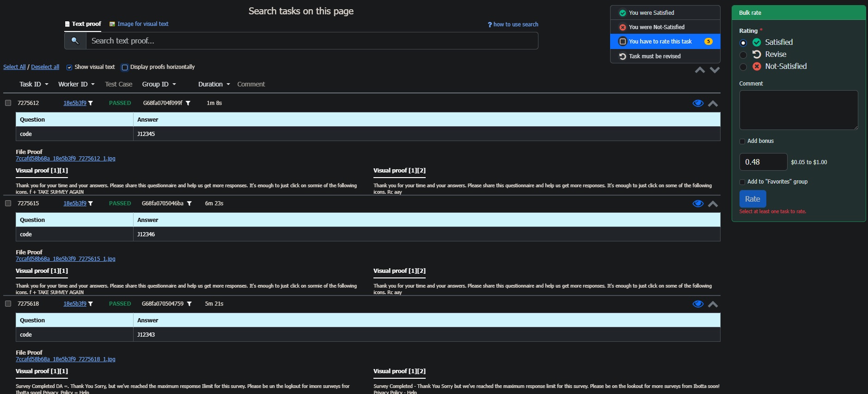Open file proof 7ccafd58b68a_18e5b3f9_7275615_1.jpg link

coord(66,259)
